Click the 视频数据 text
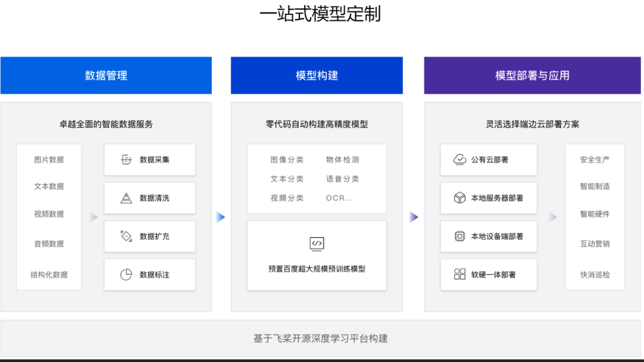 click(x=49, y=214)
